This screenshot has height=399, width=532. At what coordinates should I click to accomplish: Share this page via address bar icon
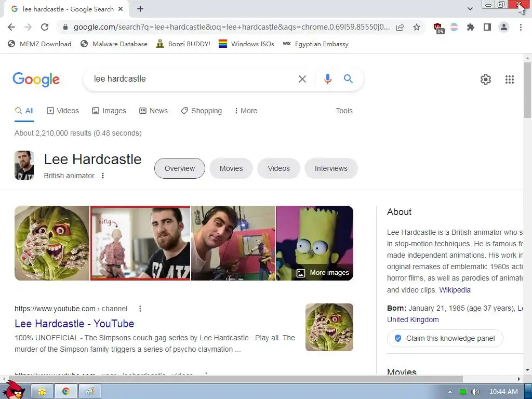tap(400, 27)
